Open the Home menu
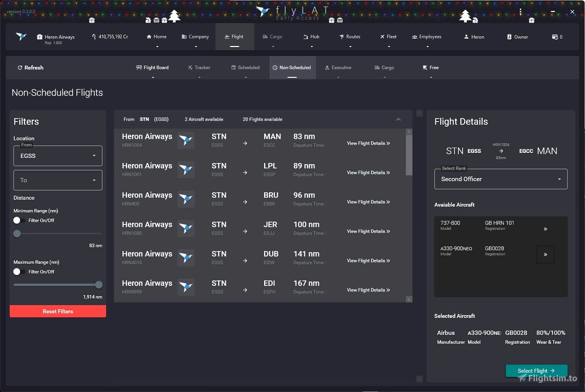This screenshot has width=585, height=392. coord(157,37)
